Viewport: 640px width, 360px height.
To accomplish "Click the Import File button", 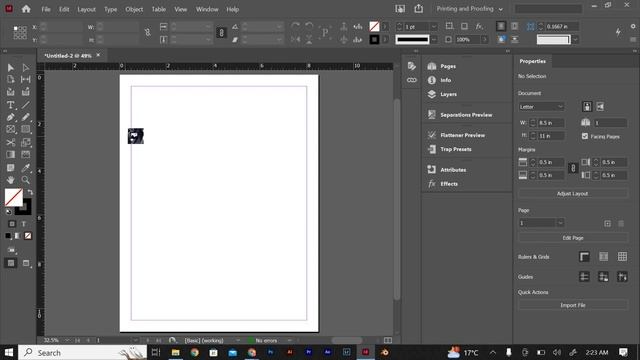I will pos(573,305).
